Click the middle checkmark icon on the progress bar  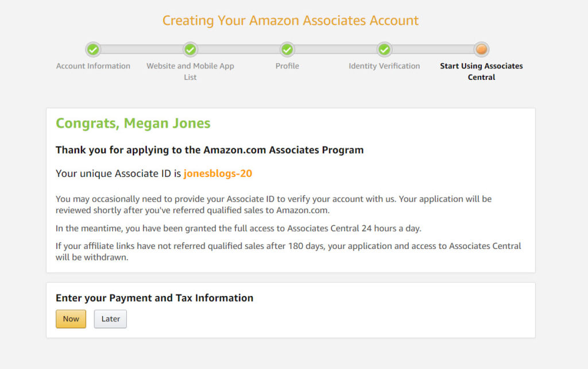coord(287,50)
